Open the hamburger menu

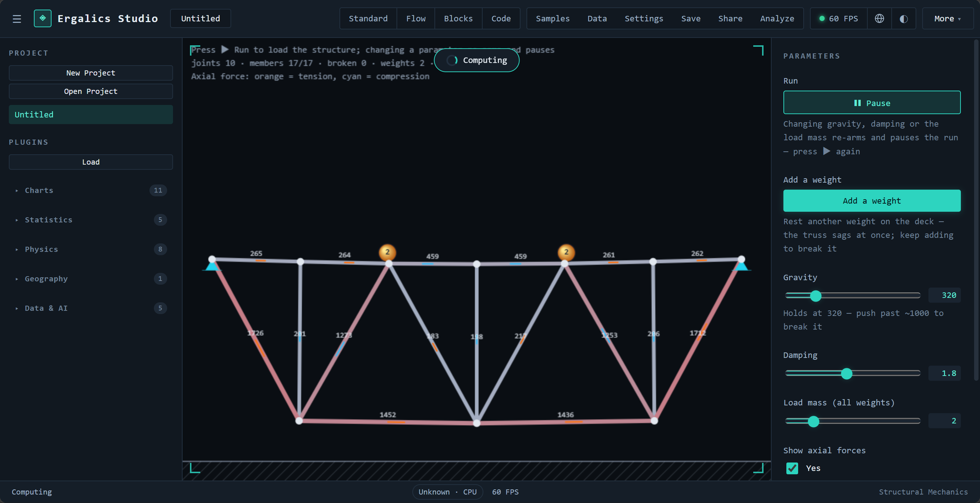tap(17, 19)
